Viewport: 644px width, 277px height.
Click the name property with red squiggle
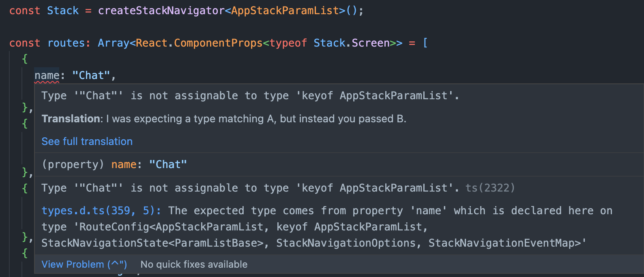(x=47, y=75)
